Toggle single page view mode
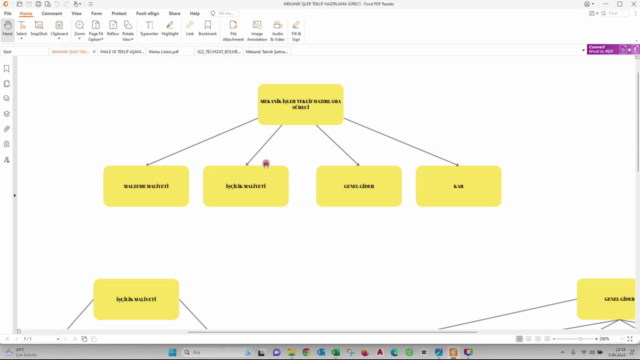This screenshot has height=360, width=640. click(519, 339)
